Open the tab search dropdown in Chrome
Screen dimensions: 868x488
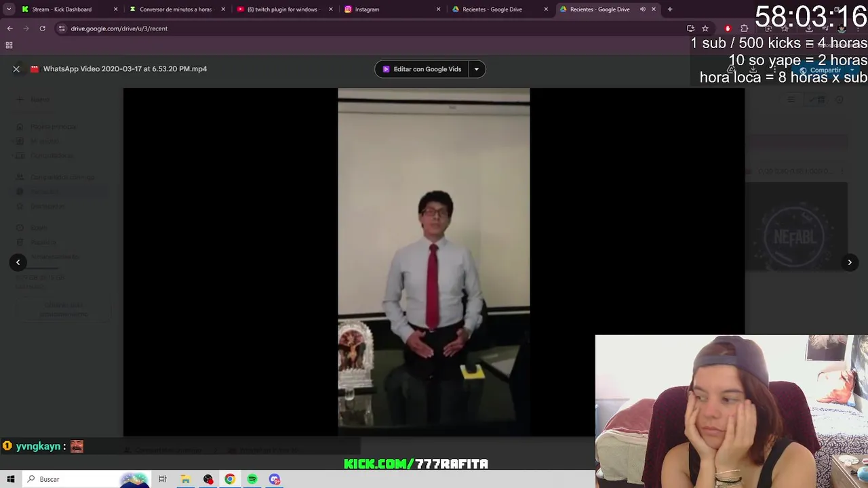pos(9,9)
